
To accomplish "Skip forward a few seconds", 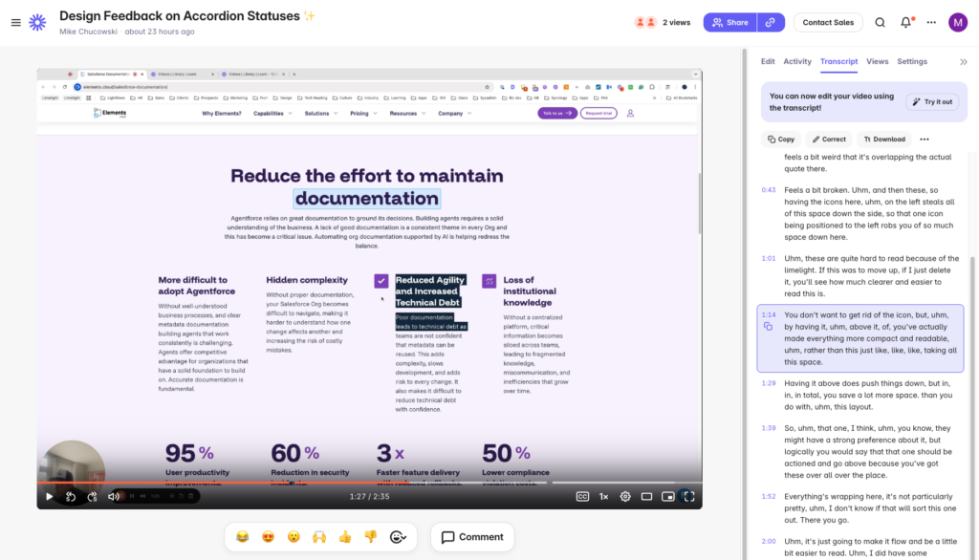I will point(93,496).
